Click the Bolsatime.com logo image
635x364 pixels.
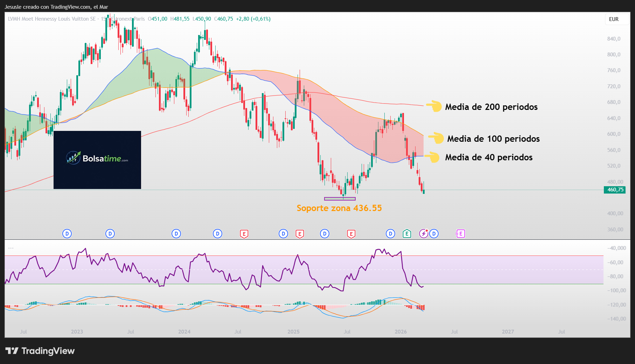(x=97, y=160)
